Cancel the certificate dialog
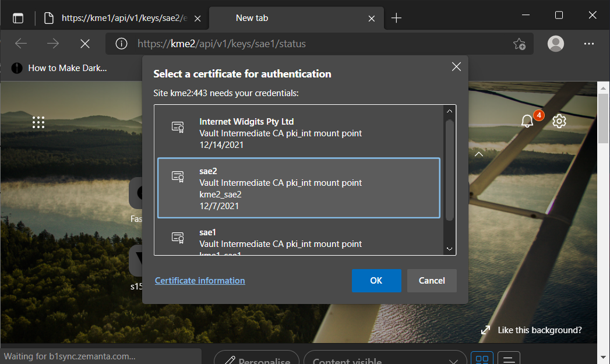 coord(432,280)
